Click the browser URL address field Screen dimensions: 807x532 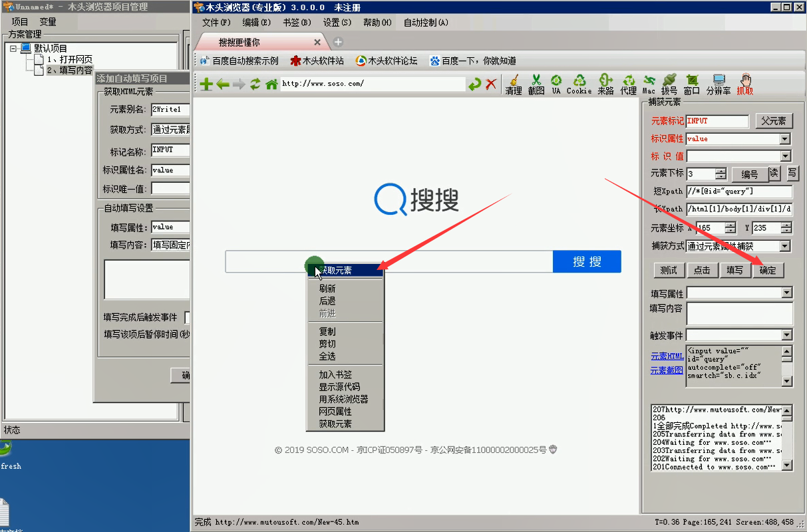[373, 84]
